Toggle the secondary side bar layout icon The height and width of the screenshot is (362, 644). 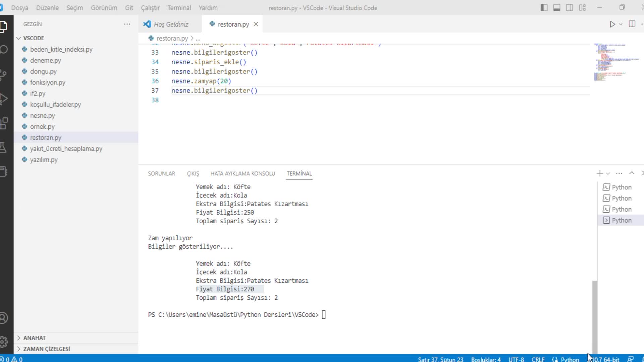coord(570,8)
